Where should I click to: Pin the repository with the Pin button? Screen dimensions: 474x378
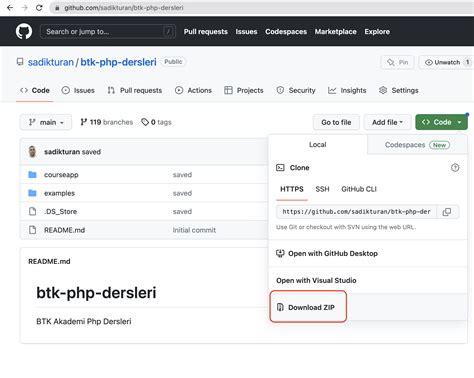(398, 62)
